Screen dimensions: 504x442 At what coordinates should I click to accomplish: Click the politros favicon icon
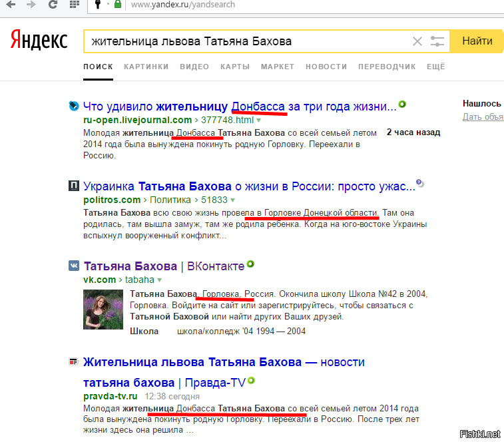point(74,186)
